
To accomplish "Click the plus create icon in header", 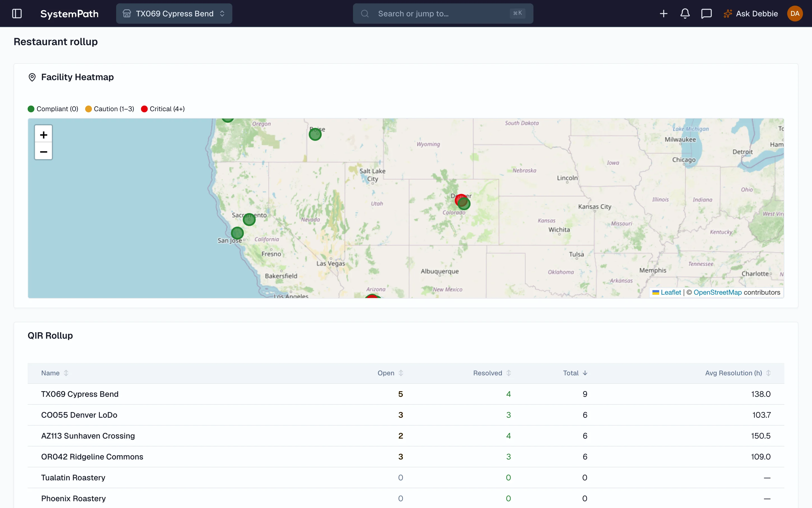I will pos(663,14).
